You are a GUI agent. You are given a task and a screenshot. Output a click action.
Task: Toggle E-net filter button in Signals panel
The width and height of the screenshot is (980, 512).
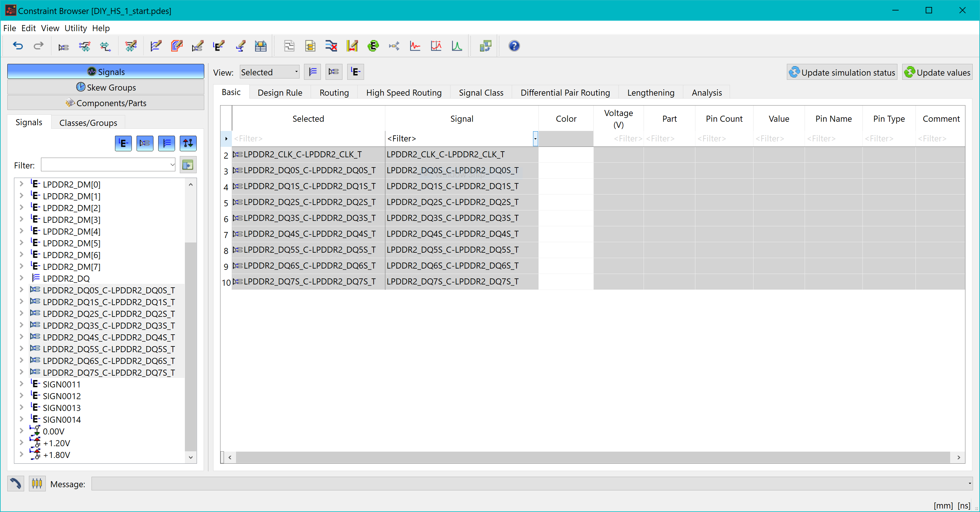[123, 144]
